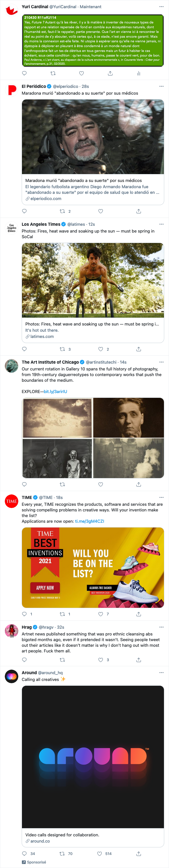This screenshot has width=169, height=868.
Task: Like the TIME Best Inventions tweet
Action: click(x=101, y=614)
